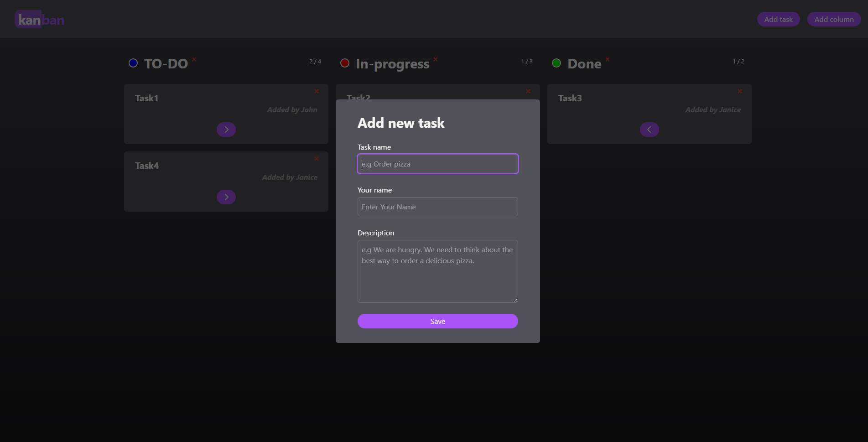Save the new task

[437, 321]
